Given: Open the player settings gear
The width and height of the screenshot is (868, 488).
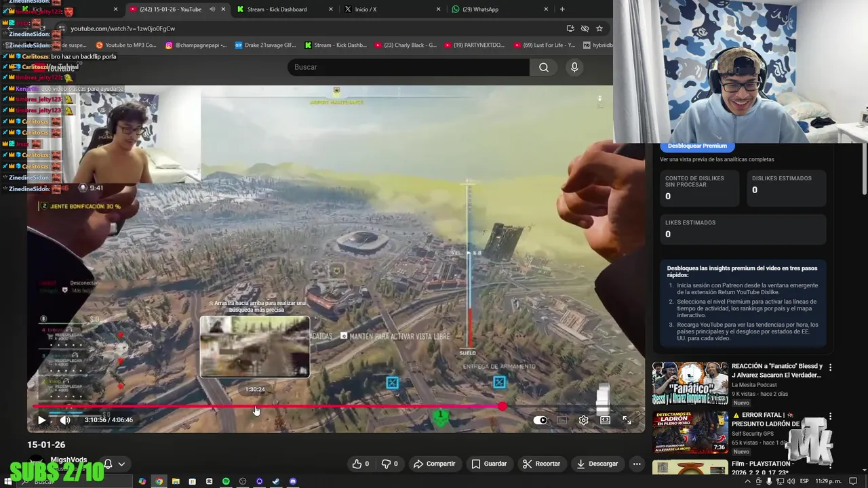Looking at the screenshot, I should tap(583, 420).
